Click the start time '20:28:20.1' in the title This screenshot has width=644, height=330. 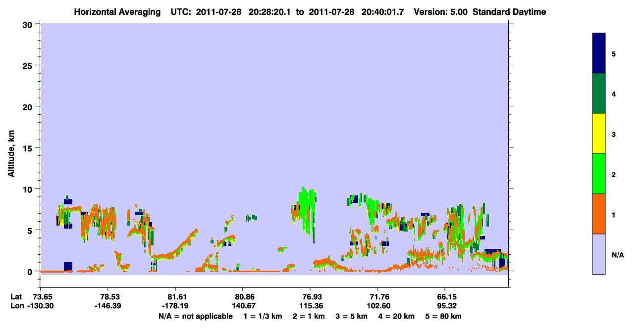click(271, 11)
